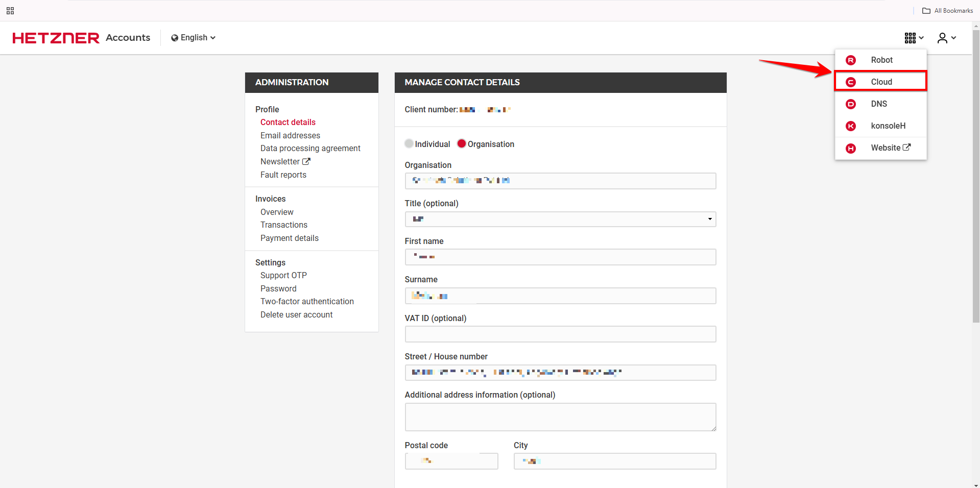980x488 pixels.
Task: Open All Bookmarks folder in browser bar
Action: [x=947, y=11]
